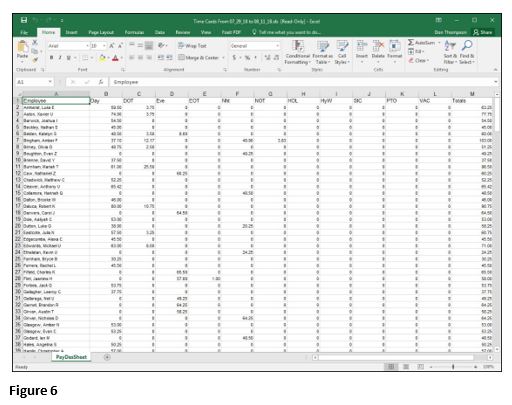Click the Format as Table icon
The width and height of the screenshot is (512, 405).
(322, 46)
